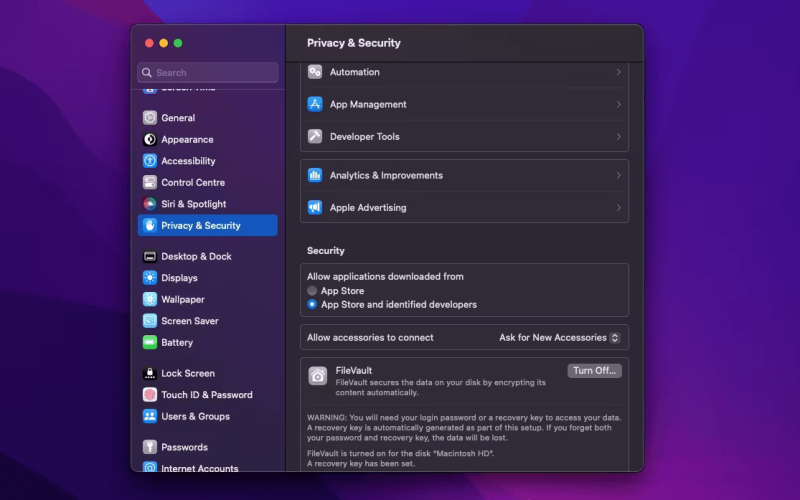Viewport: 800px width, 500px height.
Task: Click the Desktop & Dock label
Action: (196, 256)
